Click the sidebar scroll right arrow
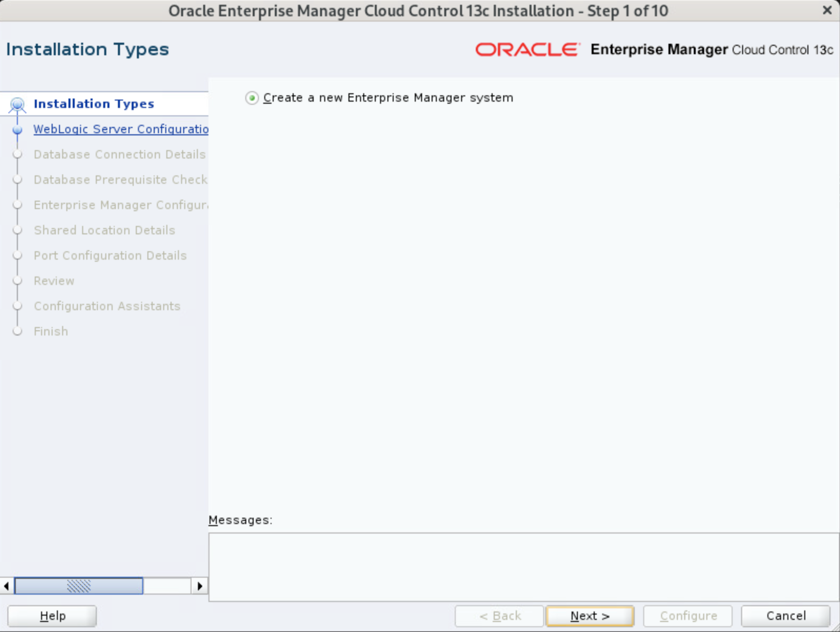 199,586
